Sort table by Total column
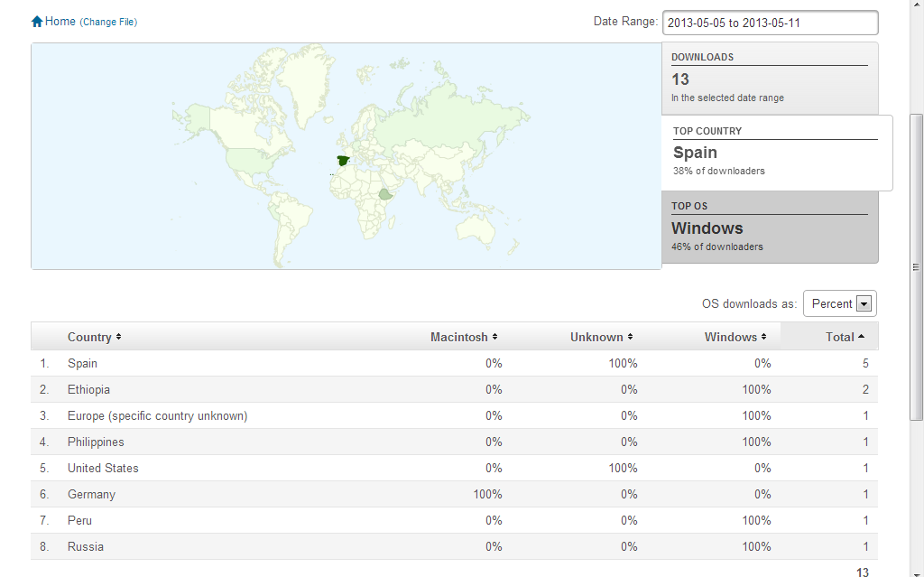Image resolution: width=924 pixels, height=577 pixels. 845,337
